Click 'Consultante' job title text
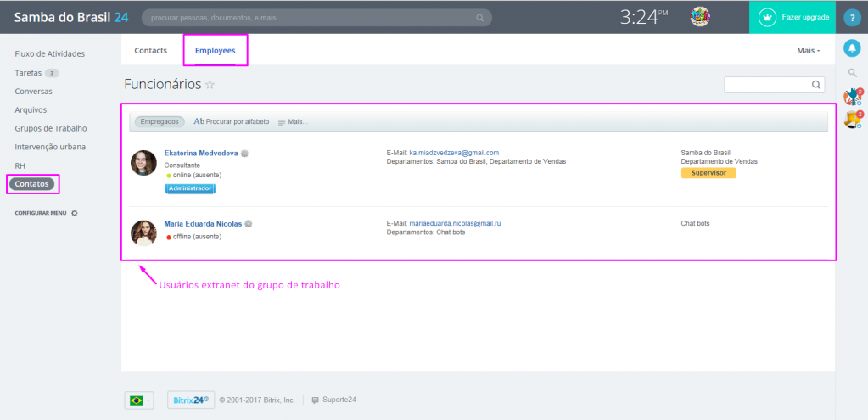Screen dimensions: 868x420 182,165
